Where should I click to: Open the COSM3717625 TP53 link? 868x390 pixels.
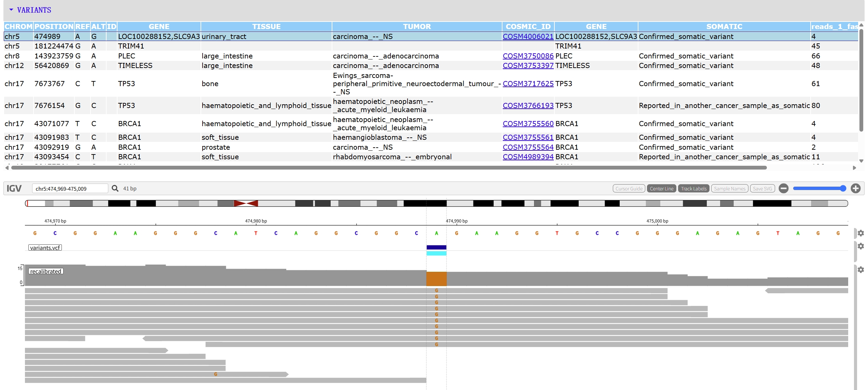[x=528, y=84]
